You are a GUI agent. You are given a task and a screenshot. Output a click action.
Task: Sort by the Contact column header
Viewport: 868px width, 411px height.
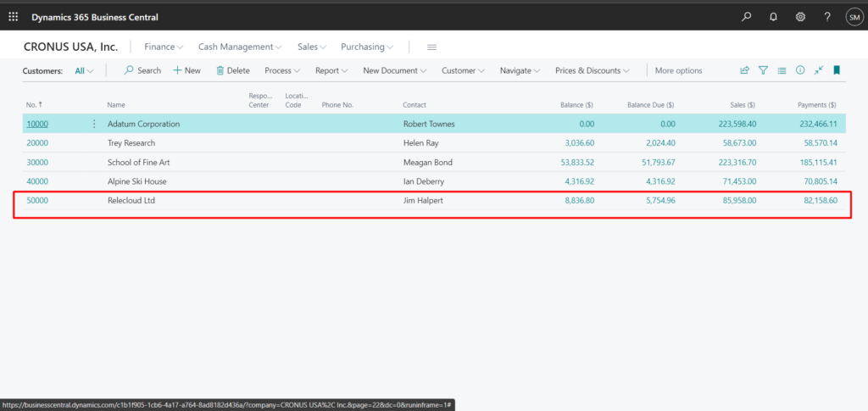(x=414, y=104)
